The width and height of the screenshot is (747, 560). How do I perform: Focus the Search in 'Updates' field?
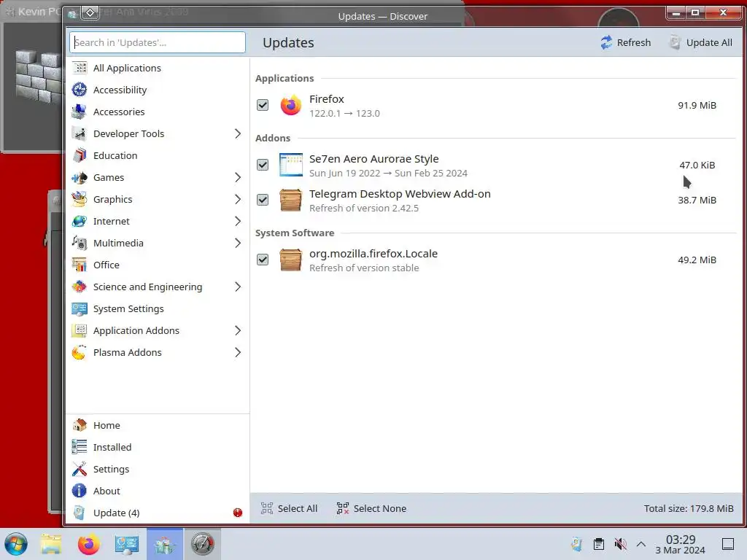pos(158,42)
